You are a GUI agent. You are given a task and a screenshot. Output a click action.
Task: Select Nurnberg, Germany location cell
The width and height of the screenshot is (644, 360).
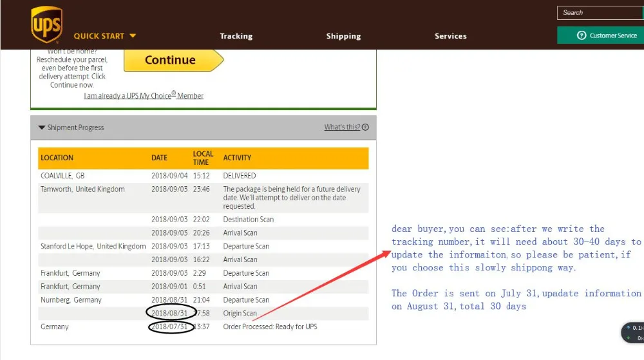[x=71, y=300]
